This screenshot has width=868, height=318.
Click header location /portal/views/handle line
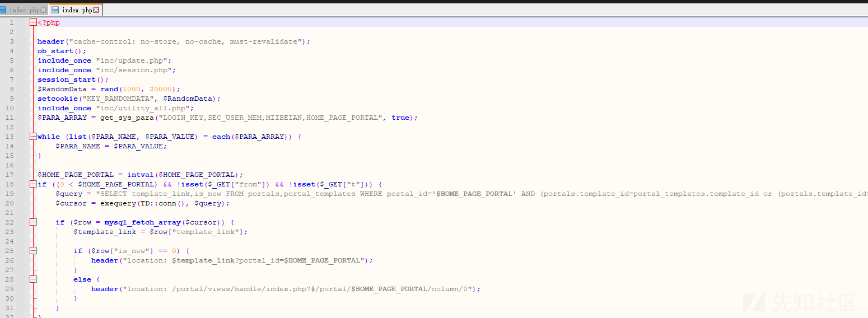(286, 289)
